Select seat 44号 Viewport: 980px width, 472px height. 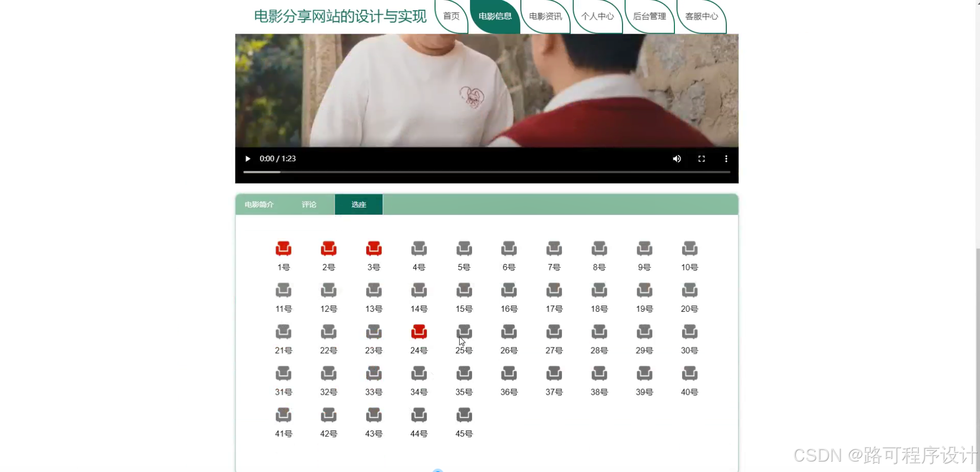(x=419, y=414)
